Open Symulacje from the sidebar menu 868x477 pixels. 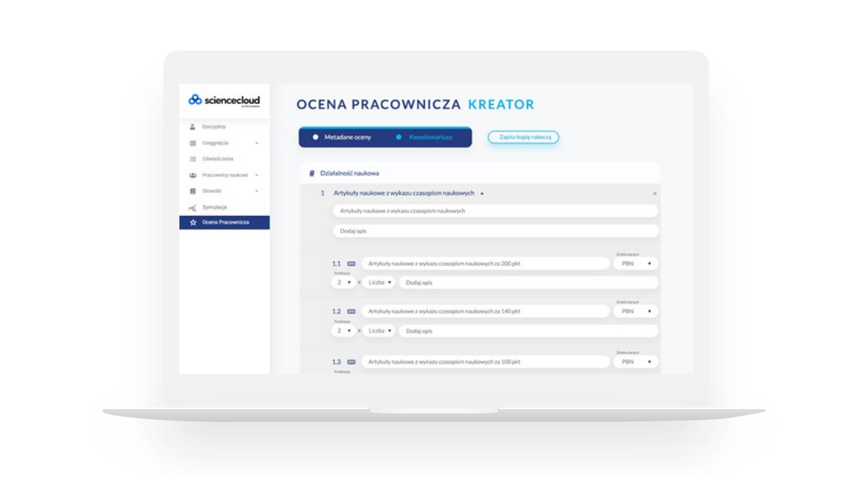(214, 207)
